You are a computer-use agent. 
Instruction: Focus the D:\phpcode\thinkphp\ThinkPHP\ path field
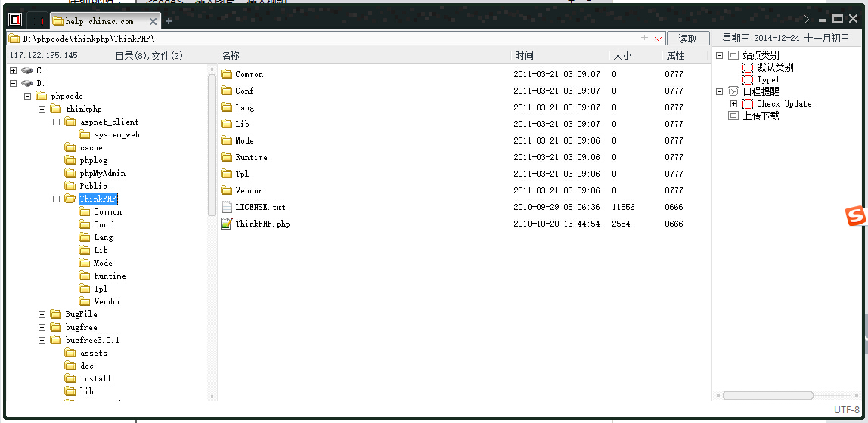click(327, 39)
